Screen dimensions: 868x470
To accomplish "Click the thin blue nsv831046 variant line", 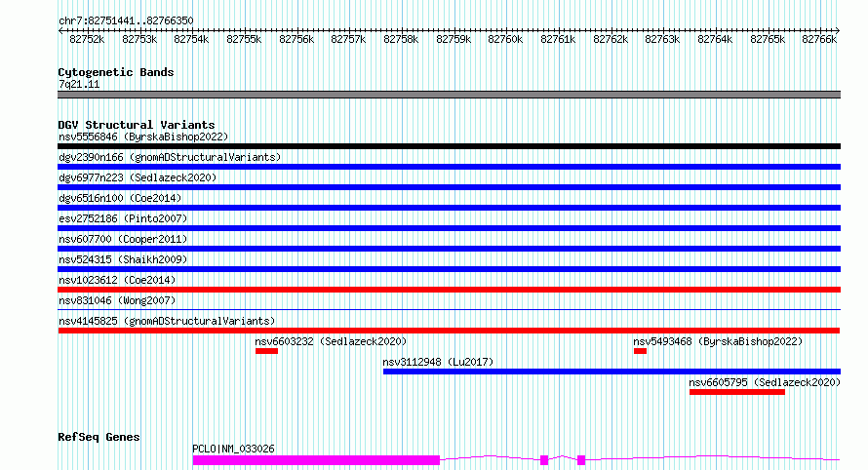I will pyautogui.click(x=449, y=309).
